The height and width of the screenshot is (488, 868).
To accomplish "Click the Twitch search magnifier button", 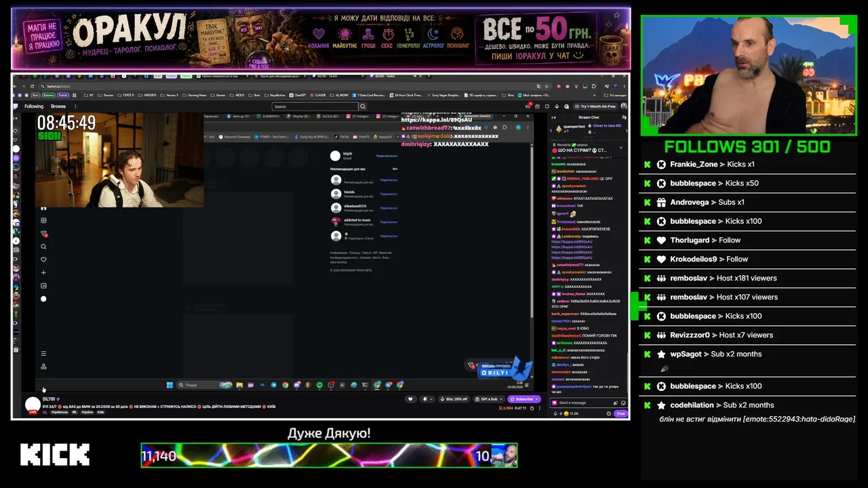I will coord(363,106).
